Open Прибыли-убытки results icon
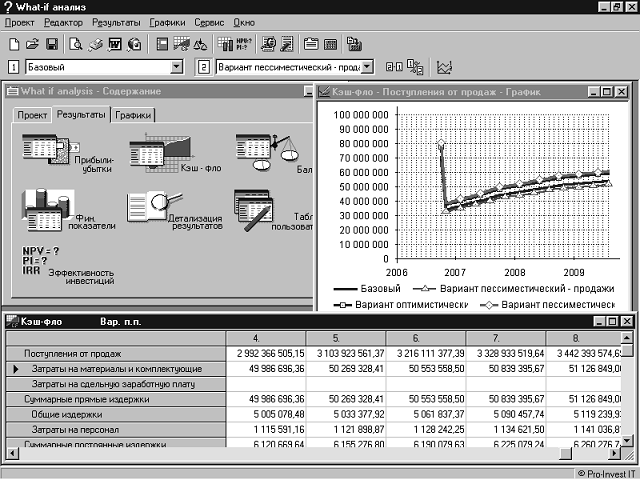 click(67, 154)
